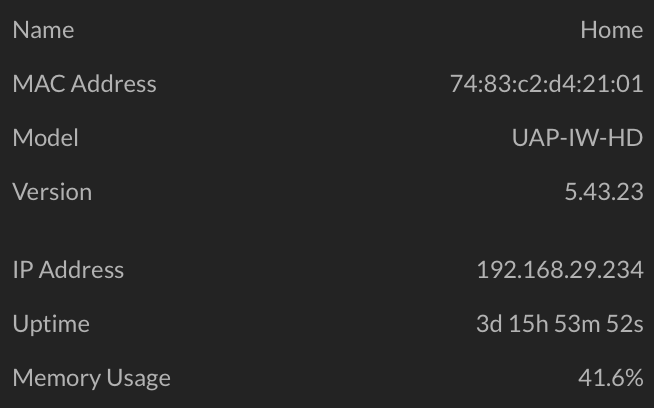The height and width of the screenshot is (408, 654).
Task: Select the uptime value 3d 15h 53m 52s
Action: coord(560,324)
